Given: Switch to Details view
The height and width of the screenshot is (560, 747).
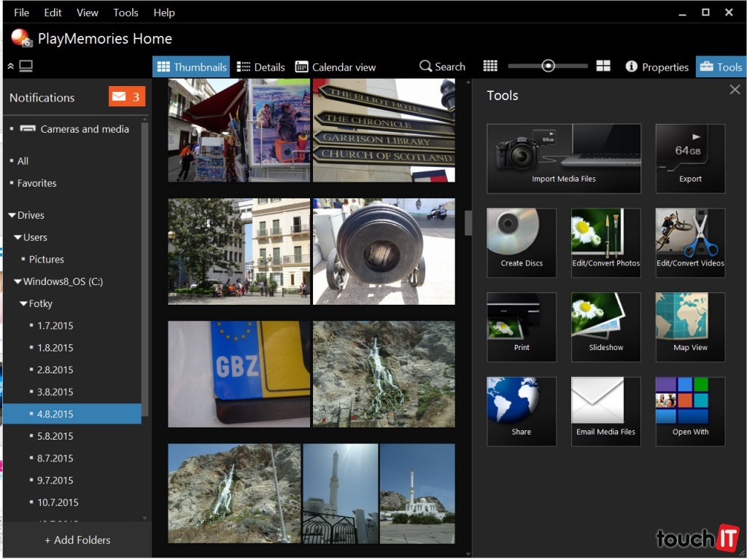Looking at the screenshot, I should pos(260,67).
